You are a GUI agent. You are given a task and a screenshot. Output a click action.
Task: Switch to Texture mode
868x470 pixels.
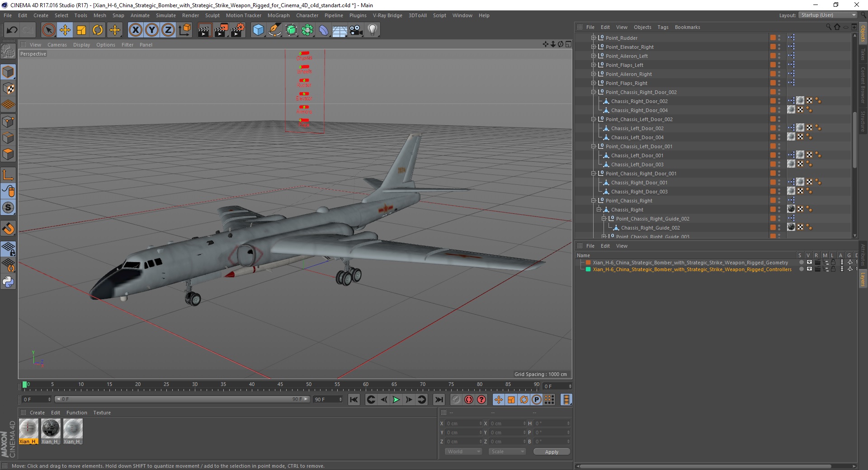pos(8,89)
